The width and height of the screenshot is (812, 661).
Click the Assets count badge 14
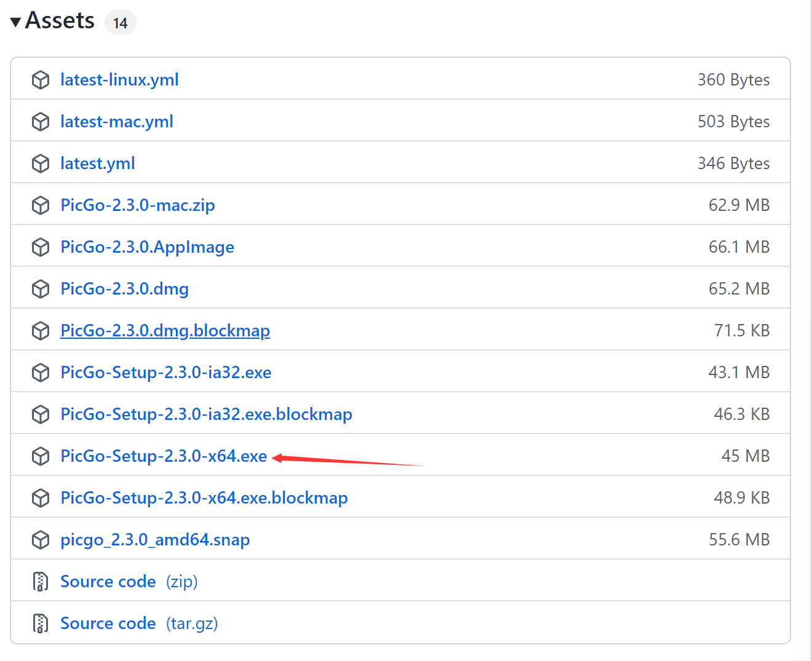pyautogui.click(x=121, y=23)
